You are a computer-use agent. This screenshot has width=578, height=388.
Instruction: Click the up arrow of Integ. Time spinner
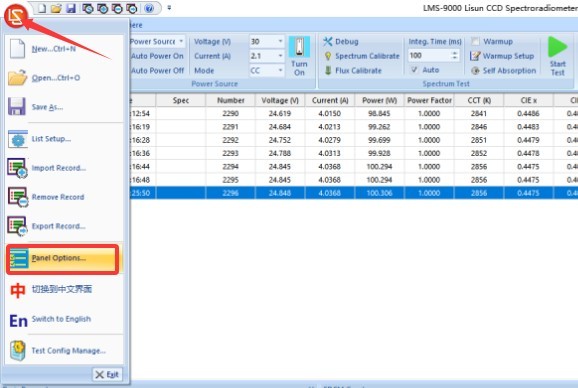(x=455, y=53)
